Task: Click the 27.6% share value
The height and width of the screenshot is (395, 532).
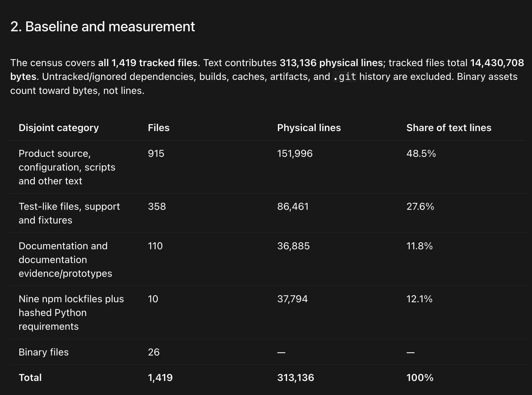Action: 420,207
